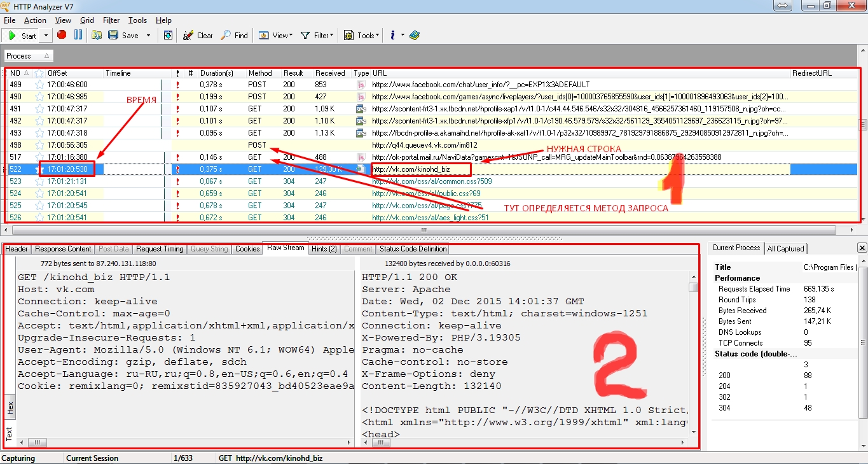Click the response pane vertical scrollbar
The width and height of the screenshot is (868, 464).
tap(693, 356)
